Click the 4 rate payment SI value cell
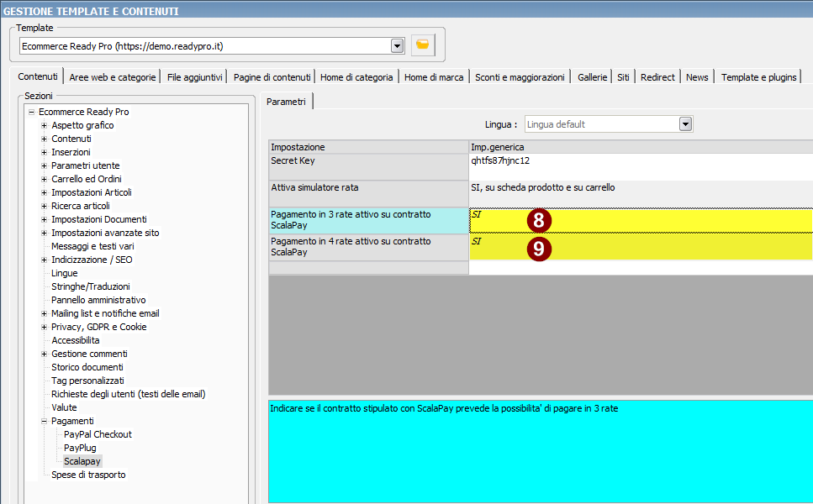The image size is (813, 504). [639, 247]
